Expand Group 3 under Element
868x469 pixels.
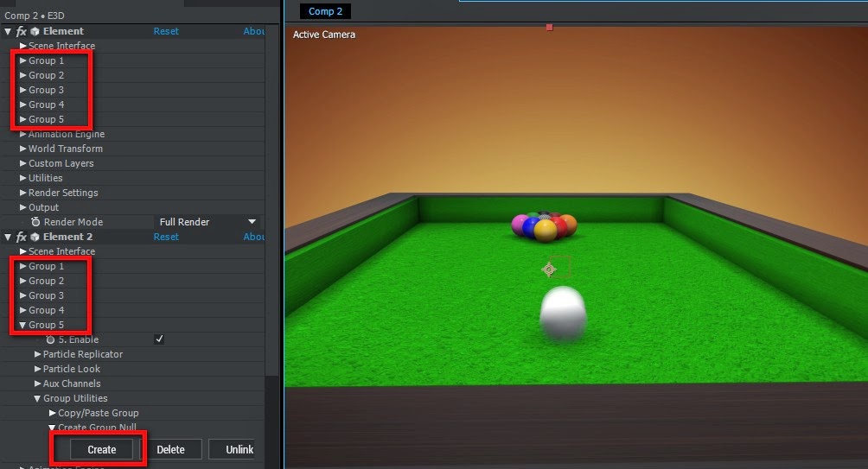(22, 90)
